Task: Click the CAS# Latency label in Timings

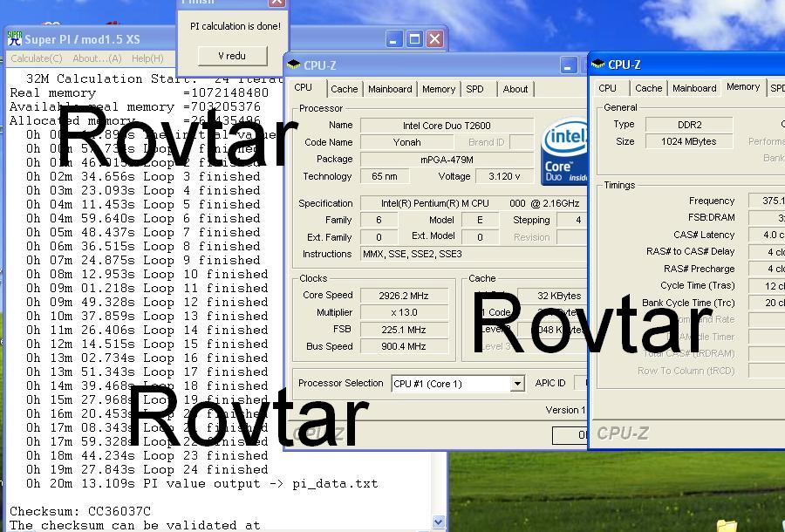Action: point(704,235)
